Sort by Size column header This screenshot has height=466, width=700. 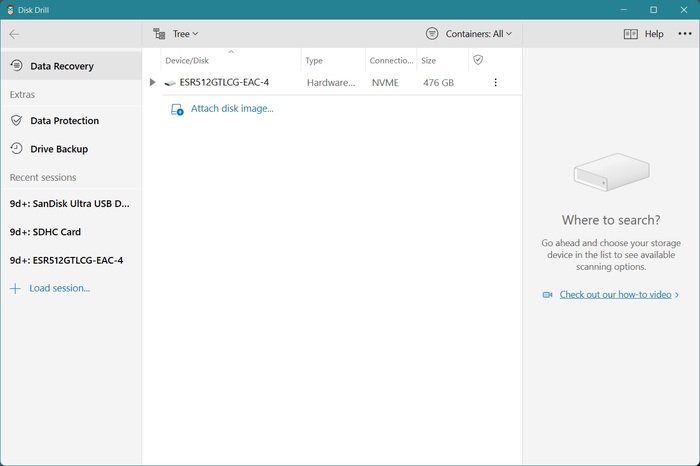point(428,61)
